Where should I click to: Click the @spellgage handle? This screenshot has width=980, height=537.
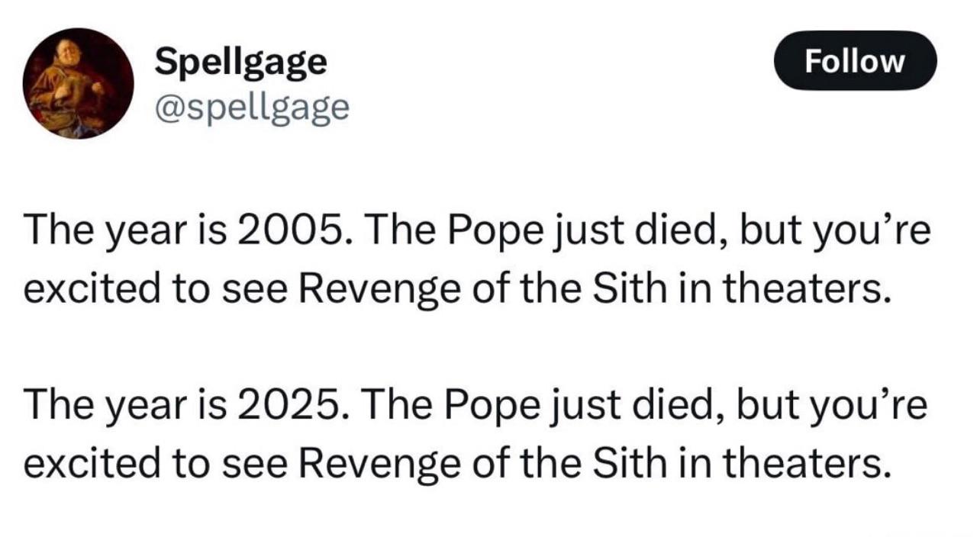[252, 108]
